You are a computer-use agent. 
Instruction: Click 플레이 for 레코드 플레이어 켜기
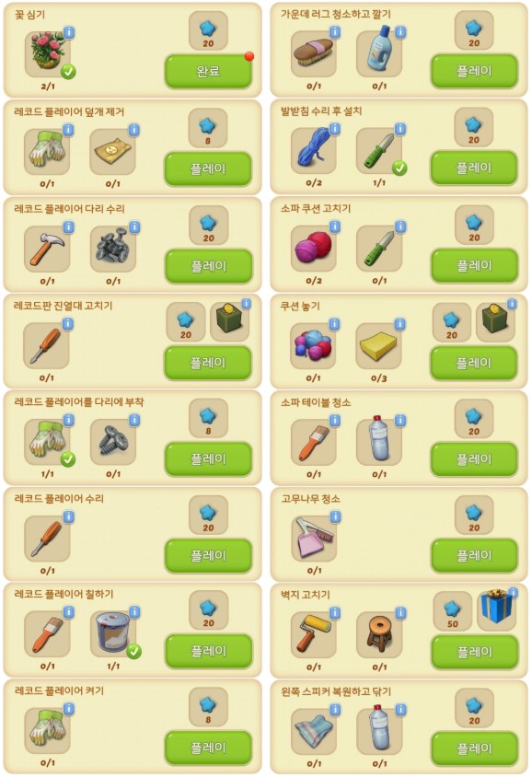point(208,748)
